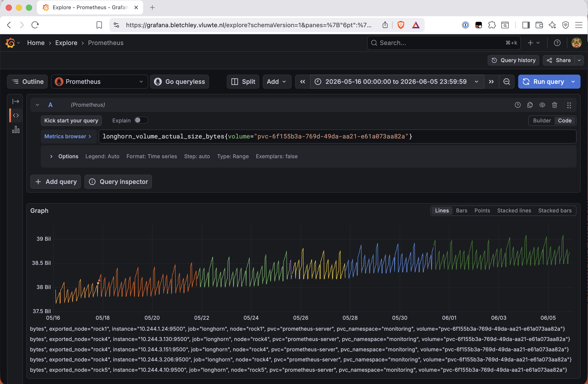Open the user avatar profile menu
Image resolution: width=588 pixels, height=384 pixels.
576,43
